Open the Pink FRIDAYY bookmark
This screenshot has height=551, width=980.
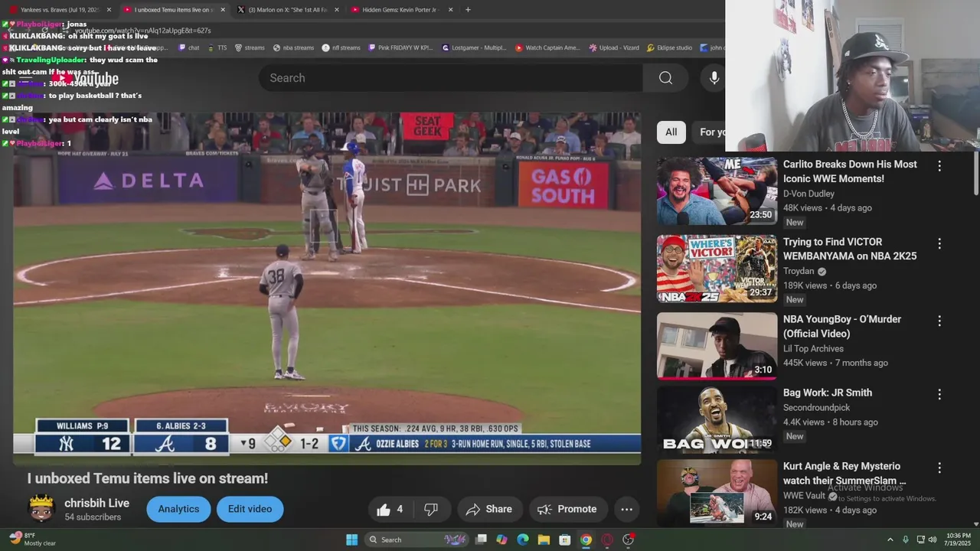coord(400,47)
